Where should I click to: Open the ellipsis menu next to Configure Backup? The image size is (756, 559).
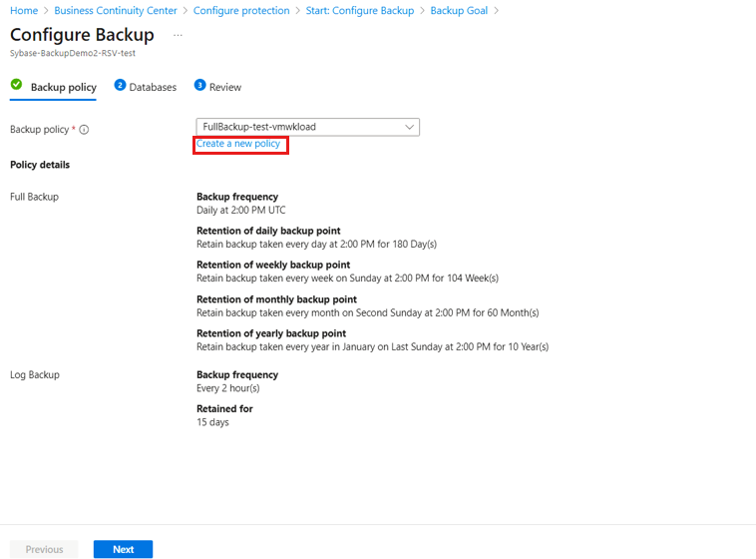point(178,35)
